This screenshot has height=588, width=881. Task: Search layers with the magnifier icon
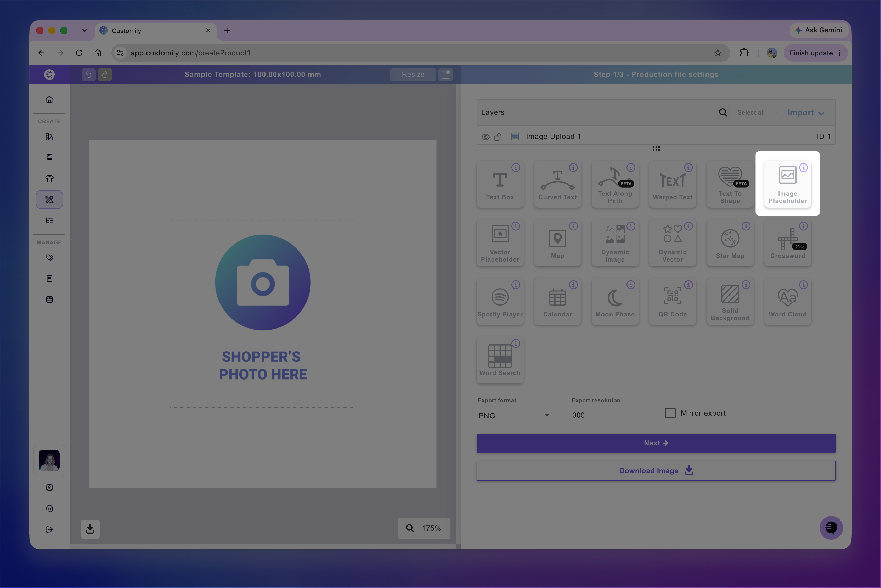(x=723, y=112)
